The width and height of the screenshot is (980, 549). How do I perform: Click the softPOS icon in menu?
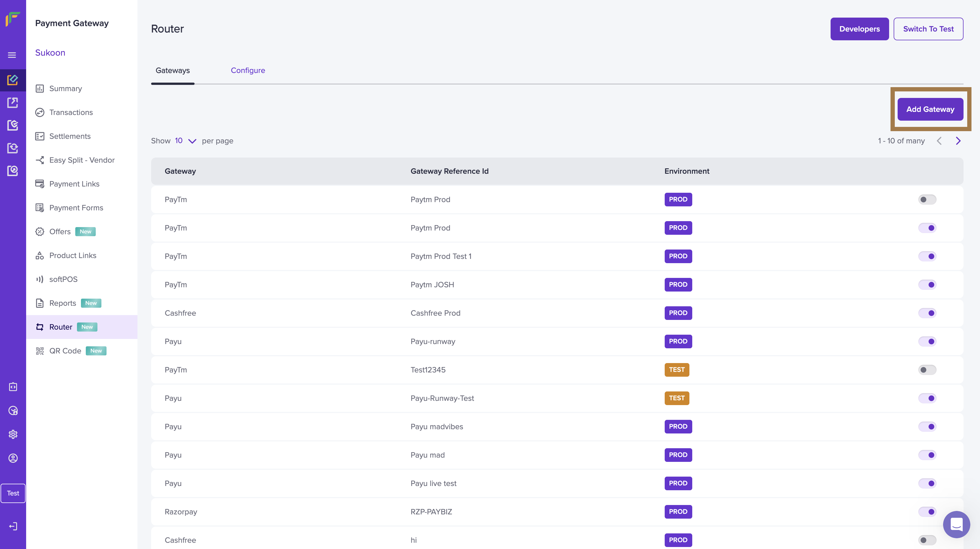click(39, 279)
